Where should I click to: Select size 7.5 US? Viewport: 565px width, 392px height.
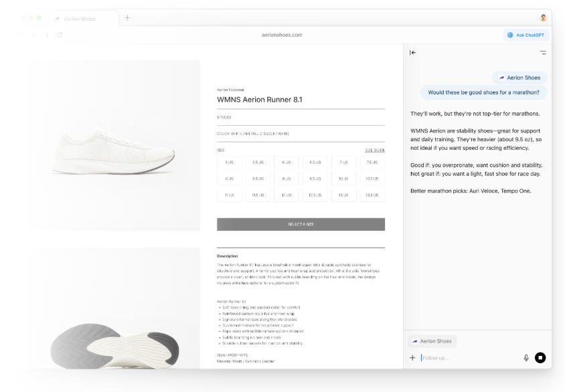click(372, 163)
